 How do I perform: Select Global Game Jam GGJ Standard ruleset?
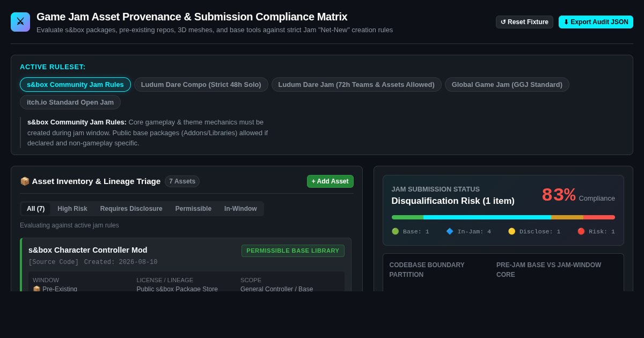tap(507, 85)
